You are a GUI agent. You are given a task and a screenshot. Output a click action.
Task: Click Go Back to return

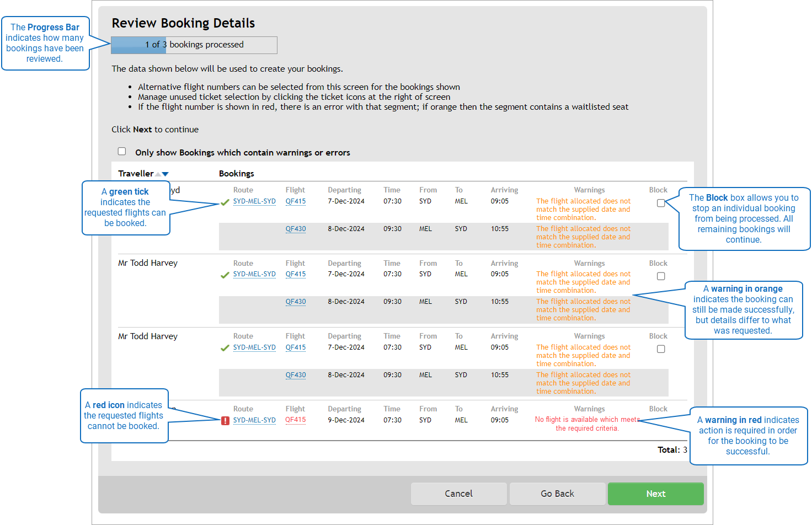tap(557, 494)
